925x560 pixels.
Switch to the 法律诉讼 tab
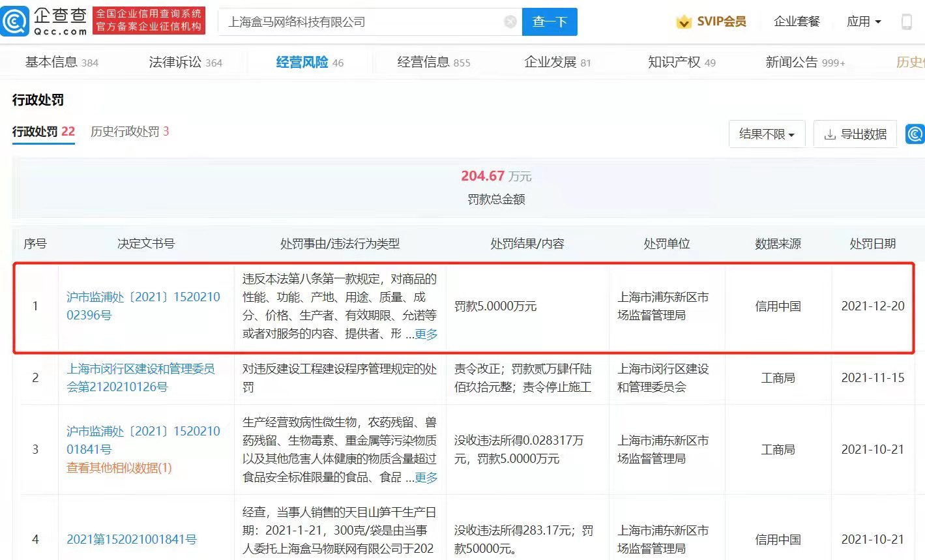(185, 62)
